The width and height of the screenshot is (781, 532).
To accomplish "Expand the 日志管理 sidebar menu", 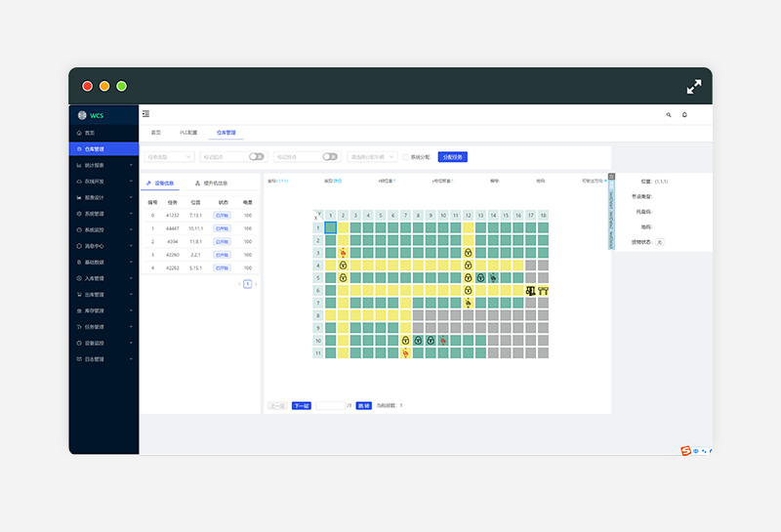I will pos(103,359).
